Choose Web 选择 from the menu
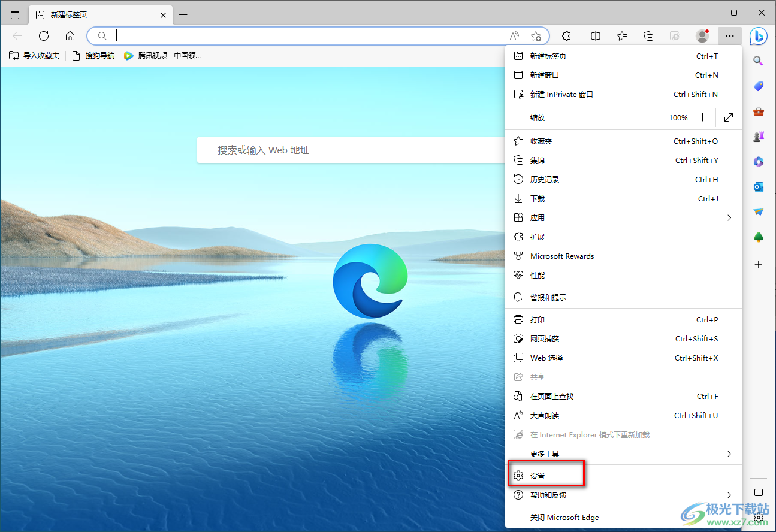The image size is (776, 532). click(x=623, y=358)
